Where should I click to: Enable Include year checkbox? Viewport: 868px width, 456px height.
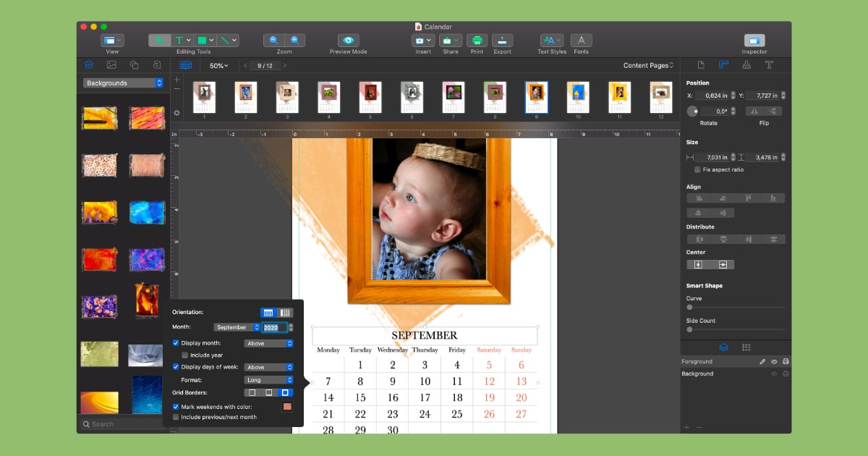point(185,355)
